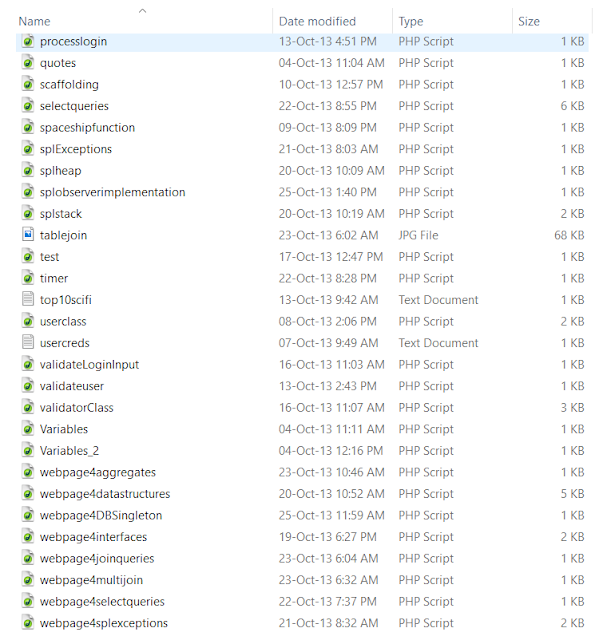Click the spaceshipfunction file icon
The height and width of the screenshot is (640, 595).
28,127
